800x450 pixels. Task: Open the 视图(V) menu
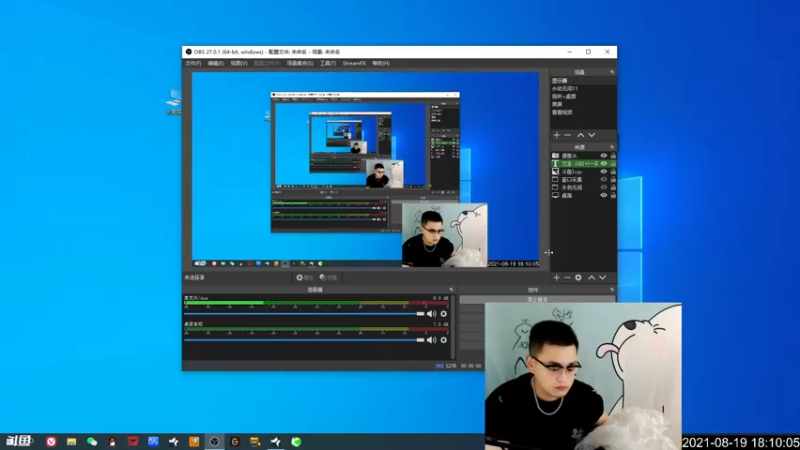click(239, 63)
